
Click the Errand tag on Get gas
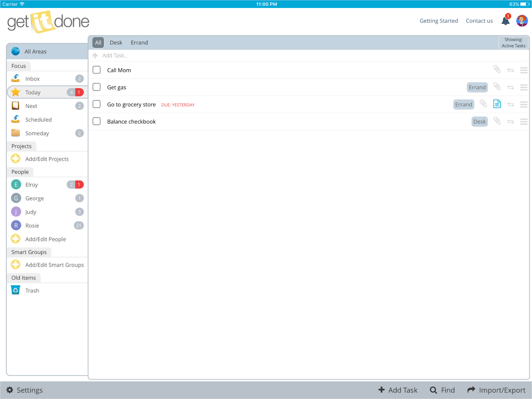click(477, 87)
